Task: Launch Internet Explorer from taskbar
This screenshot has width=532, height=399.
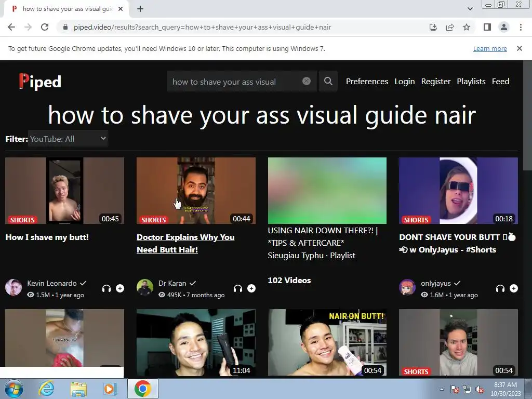Action: click(x=46, y=389)
